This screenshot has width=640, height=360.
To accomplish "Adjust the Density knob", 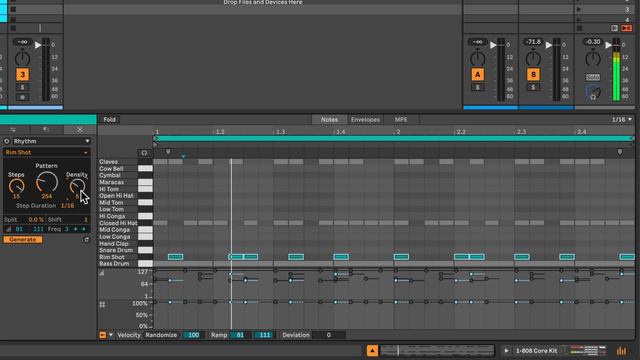I will pyautogui.click(x=77, y=186).
